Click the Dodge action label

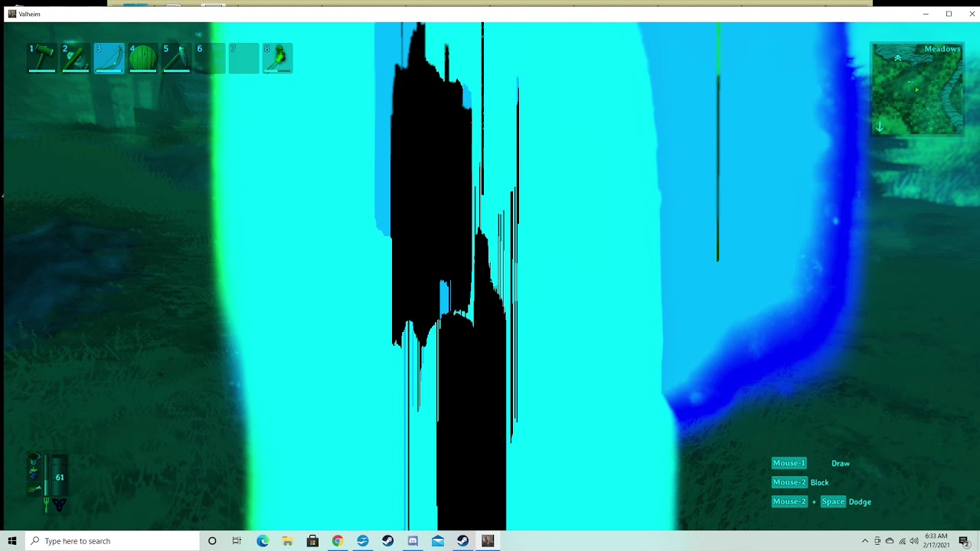point(860,501)
